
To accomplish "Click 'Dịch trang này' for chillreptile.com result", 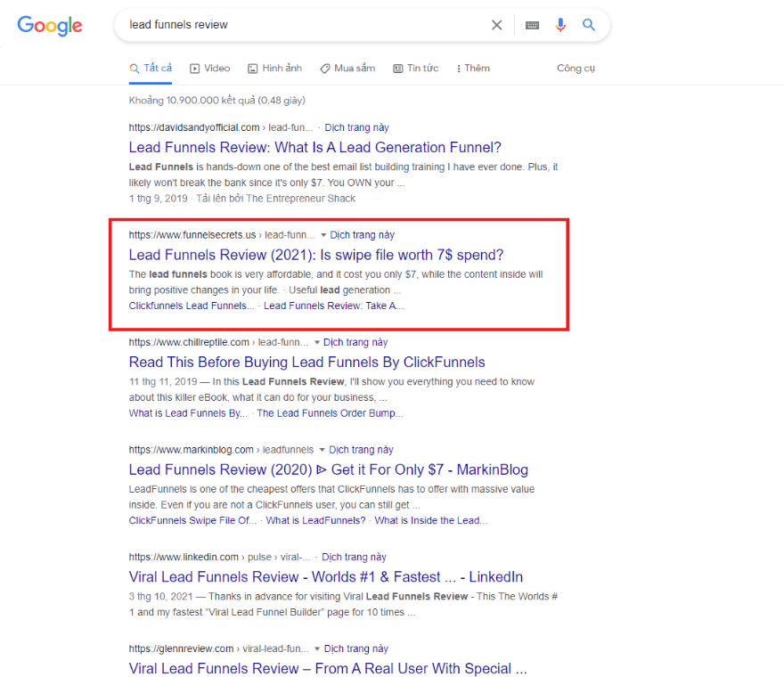I will point(355,342).
